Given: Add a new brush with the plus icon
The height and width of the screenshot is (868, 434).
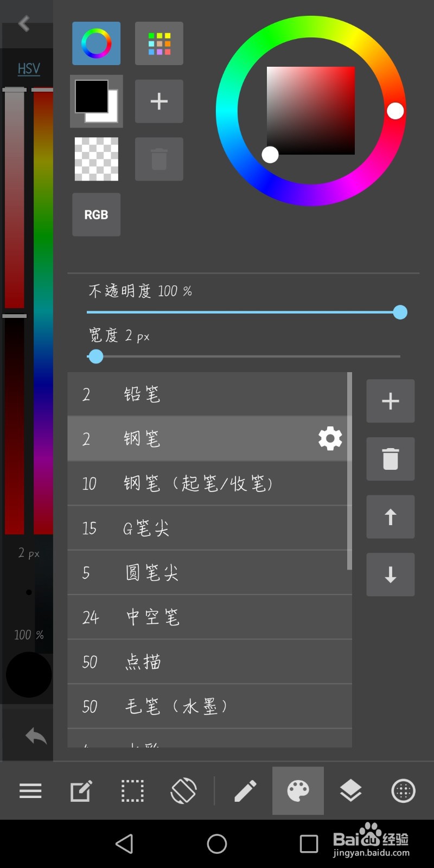Looking at the screenshot, I should click(390, 401).
